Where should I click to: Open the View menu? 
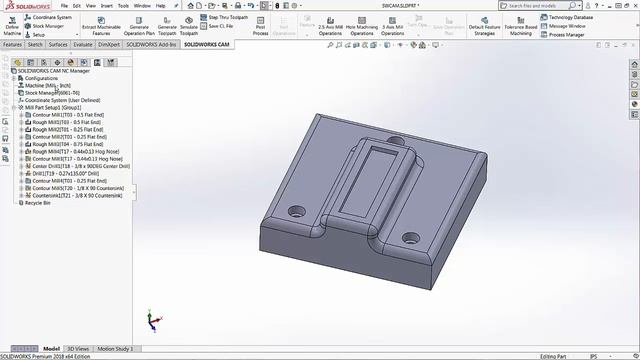[x=91, y=6]
